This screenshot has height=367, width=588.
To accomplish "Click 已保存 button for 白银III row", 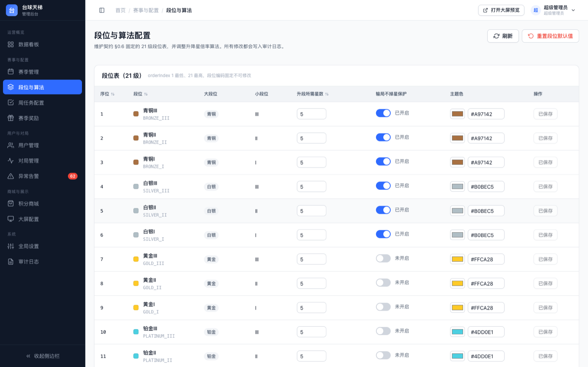I will (x=545, y=187).
